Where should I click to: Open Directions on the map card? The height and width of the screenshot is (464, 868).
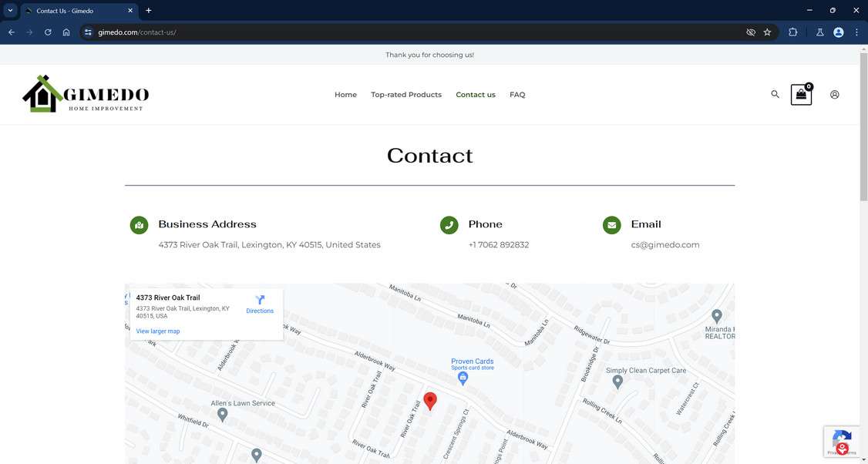[260, 304]
